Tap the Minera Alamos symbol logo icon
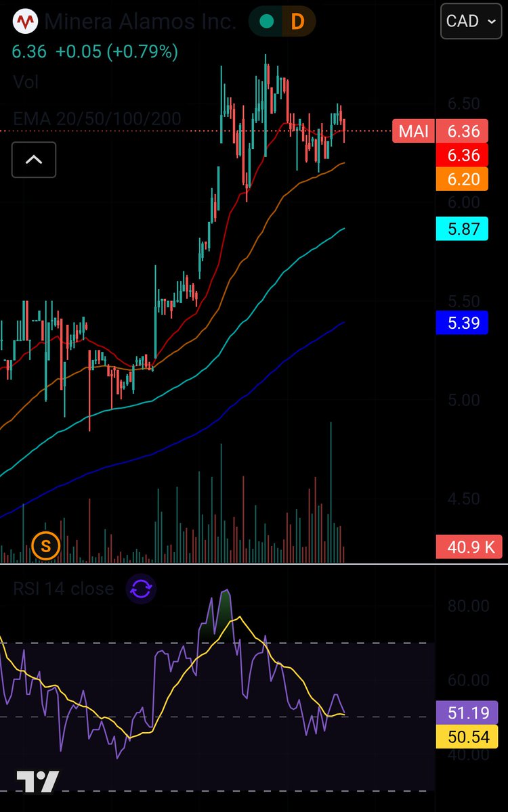508x812 pixels. [x=26, y=22]
